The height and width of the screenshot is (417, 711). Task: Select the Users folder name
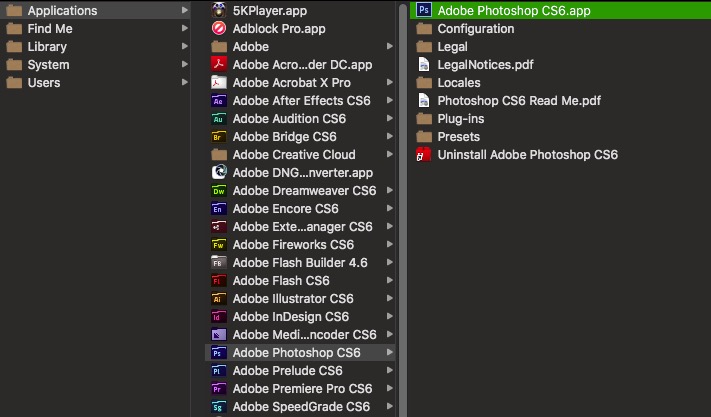44,83
